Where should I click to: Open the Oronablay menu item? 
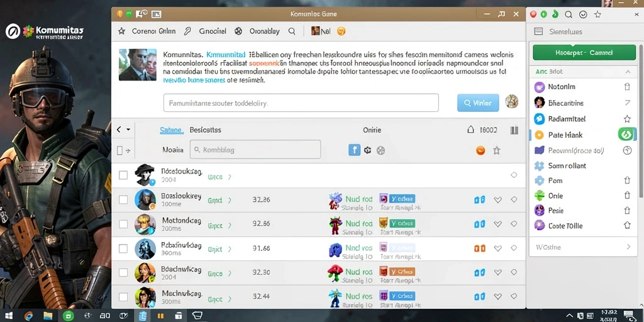tap(265, 31)
